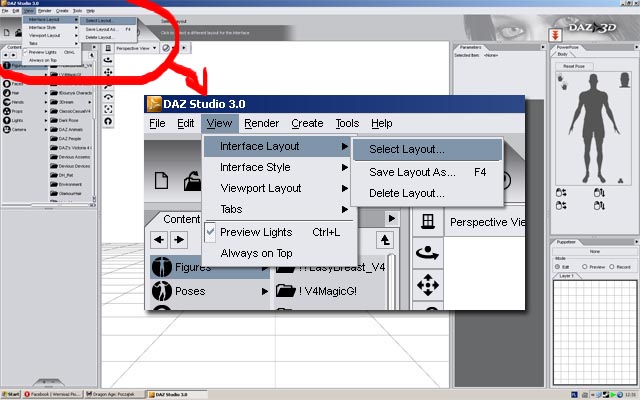The image size is (640, 400).
Task: Switch to the Body tab in PowerPose
Action: [x=562, y=54]
